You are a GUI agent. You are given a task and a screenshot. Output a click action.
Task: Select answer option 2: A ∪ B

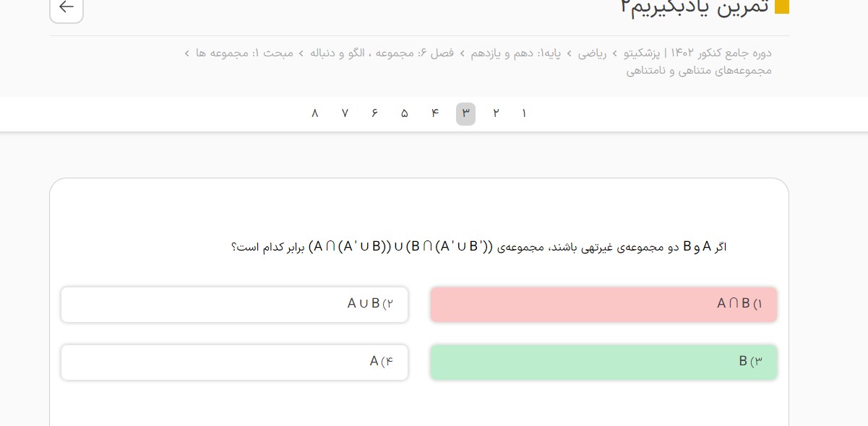[234, 304]
